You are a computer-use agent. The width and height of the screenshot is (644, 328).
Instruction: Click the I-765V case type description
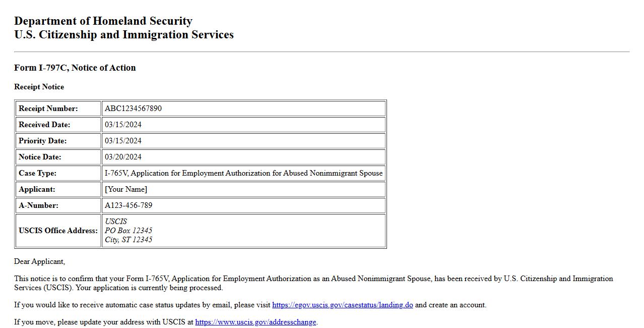(x=243, y=173)
